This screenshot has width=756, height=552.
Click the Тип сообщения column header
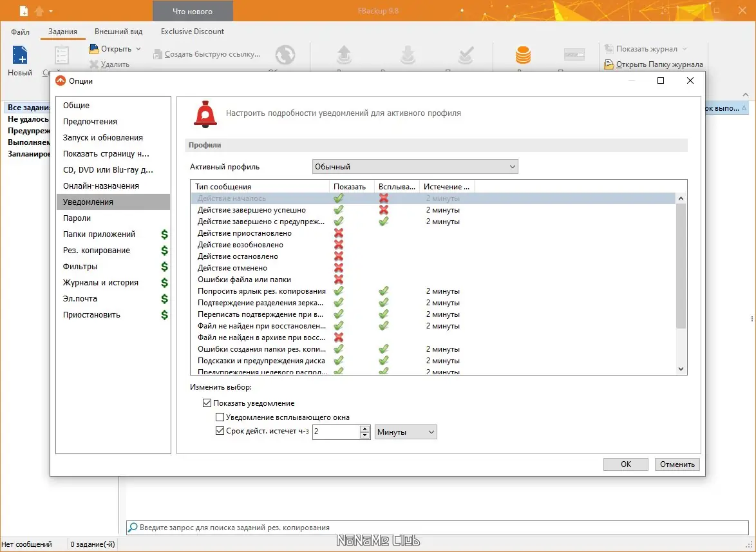coord(260,187)
